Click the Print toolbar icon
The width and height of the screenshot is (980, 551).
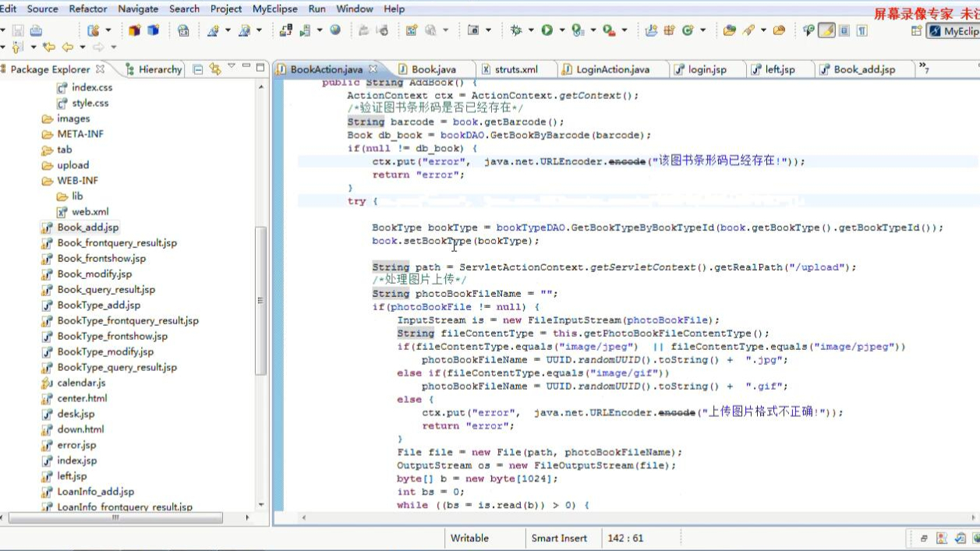click(x=36, y=30)
